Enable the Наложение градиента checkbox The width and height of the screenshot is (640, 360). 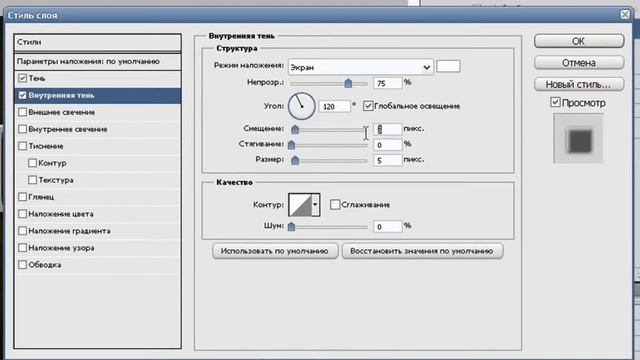point(22,231)
